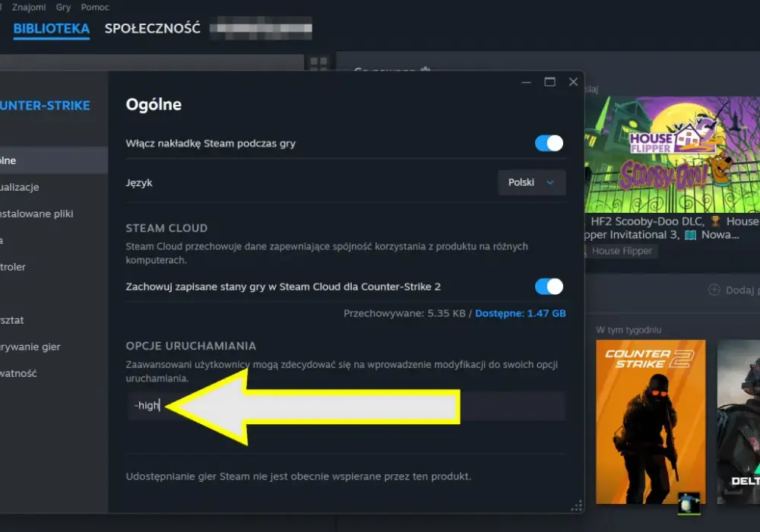760x532 pixels.
Task: Open the Pomoc menu
Action: pos(95,8)
